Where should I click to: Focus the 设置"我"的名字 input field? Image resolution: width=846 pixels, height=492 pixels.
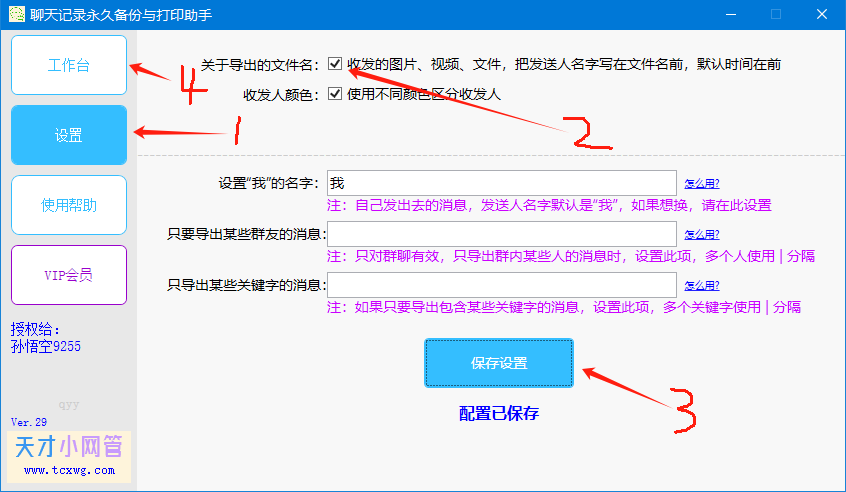tap(502, 183)
